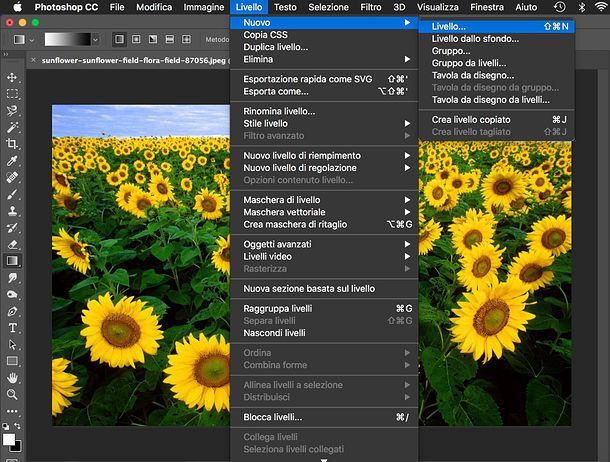Choose Gruppo... in the submenu
The image size is (610, 462).
tap(496, 51)
